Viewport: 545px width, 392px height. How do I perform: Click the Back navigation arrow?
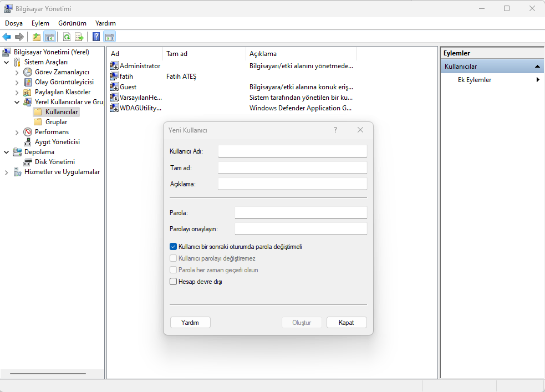(x=7, y=37)
